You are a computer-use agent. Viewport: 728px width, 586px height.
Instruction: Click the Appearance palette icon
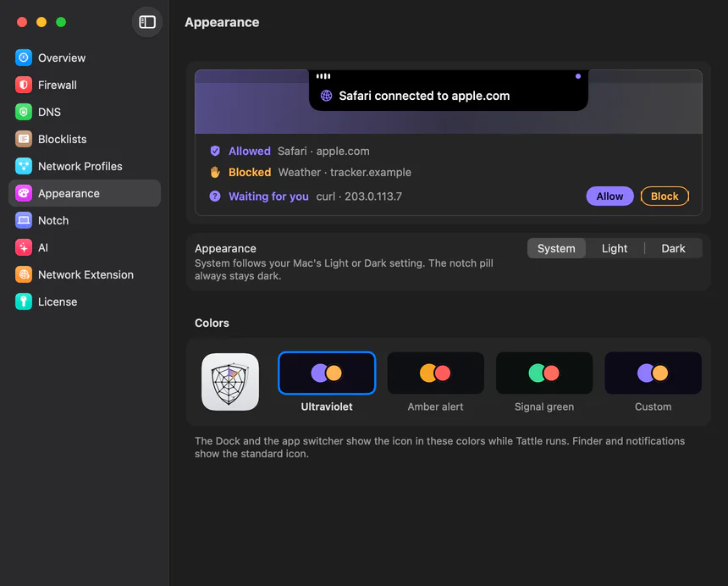coord(24,193)
